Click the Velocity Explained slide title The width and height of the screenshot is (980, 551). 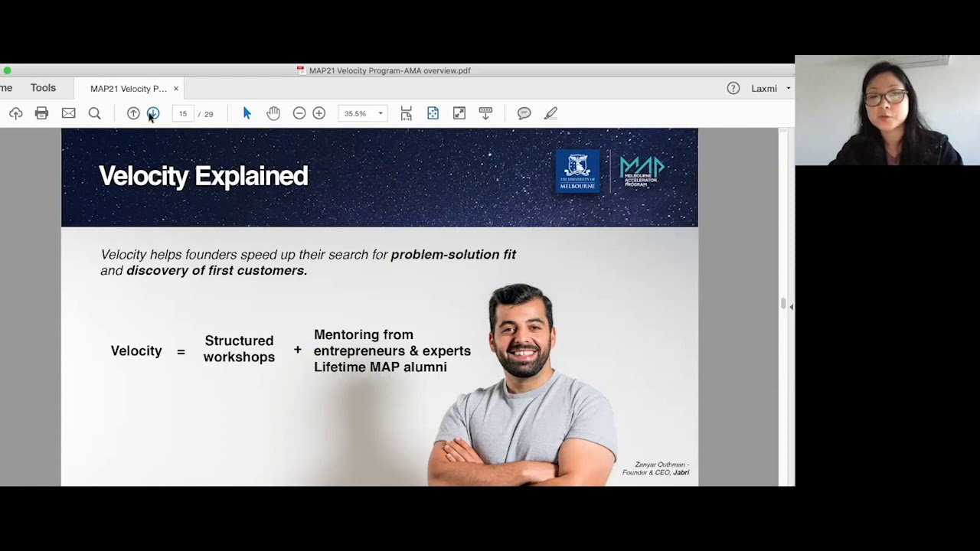click(203, 176)
